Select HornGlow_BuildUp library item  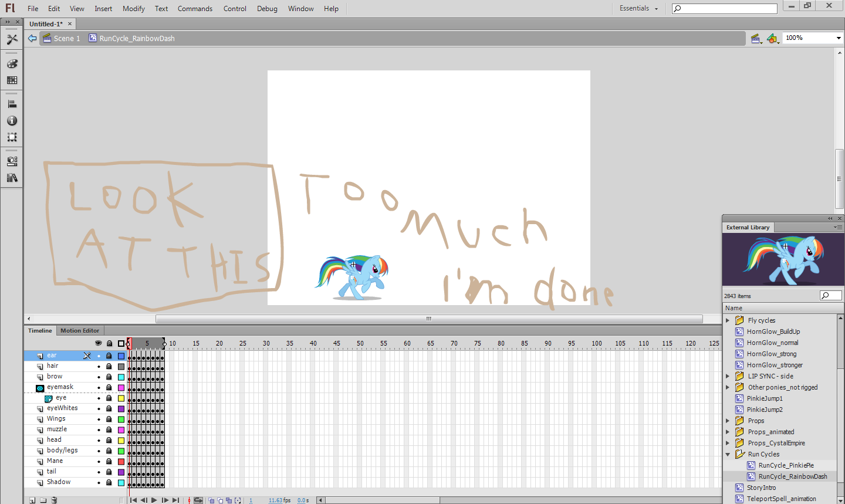773,332
